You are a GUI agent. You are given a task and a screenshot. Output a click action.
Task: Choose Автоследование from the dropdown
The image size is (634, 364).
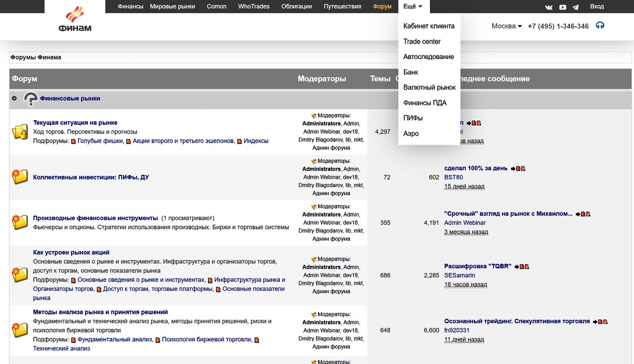coord(428,57)
